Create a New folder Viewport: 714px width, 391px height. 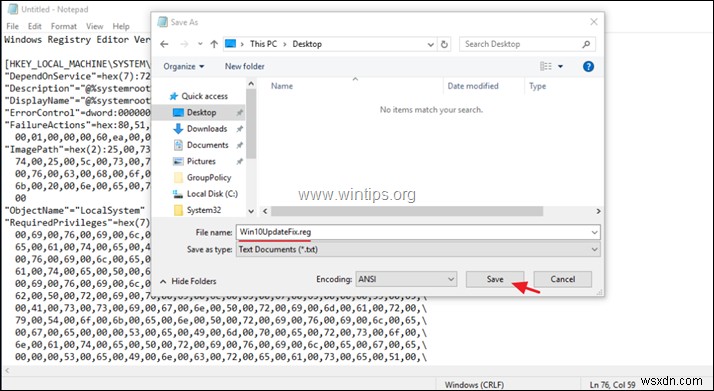tap(245, 66)
